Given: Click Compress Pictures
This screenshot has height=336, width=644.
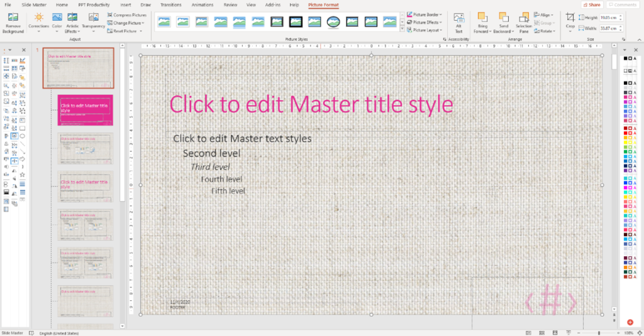Looking at the screenshot, I should coord(127,15).
